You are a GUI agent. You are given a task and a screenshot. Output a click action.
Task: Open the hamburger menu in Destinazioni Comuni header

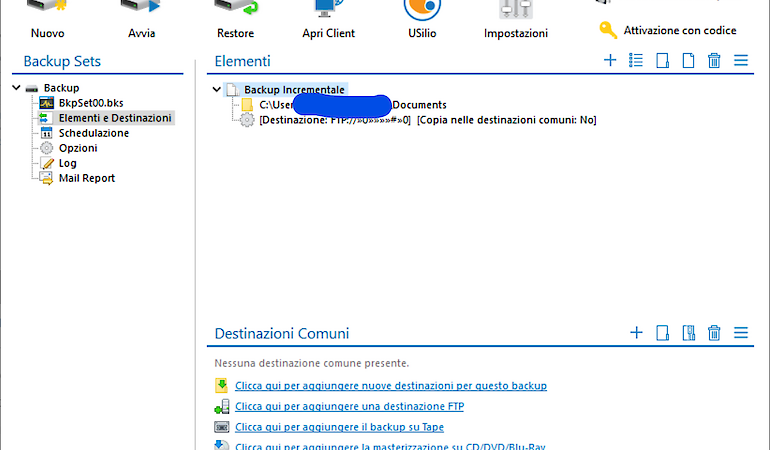741,333
